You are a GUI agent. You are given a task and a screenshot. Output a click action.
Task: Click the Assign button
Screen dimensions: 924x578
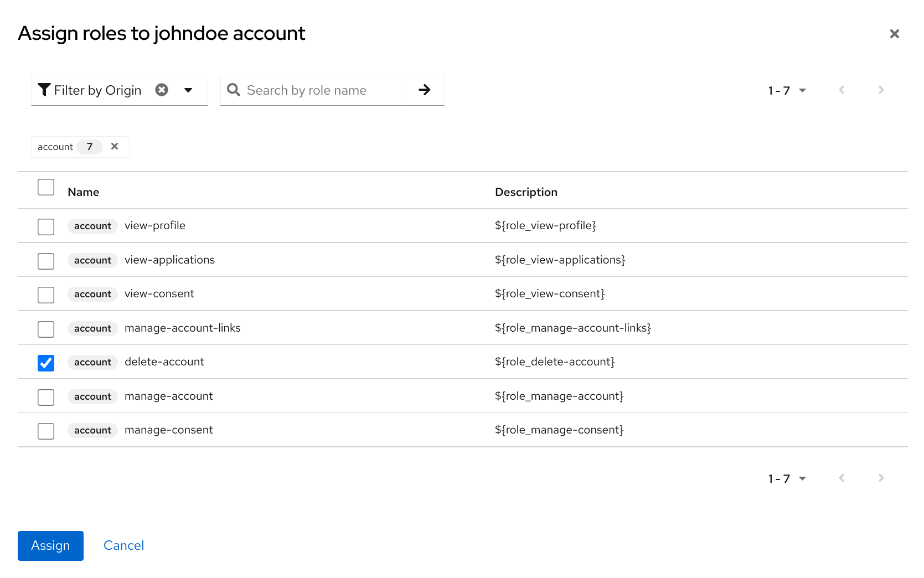coord(50,545)
